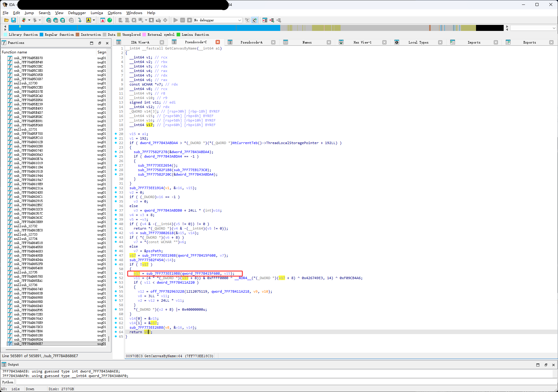
Task: Click the Pause process button
Action: point(183,20)
